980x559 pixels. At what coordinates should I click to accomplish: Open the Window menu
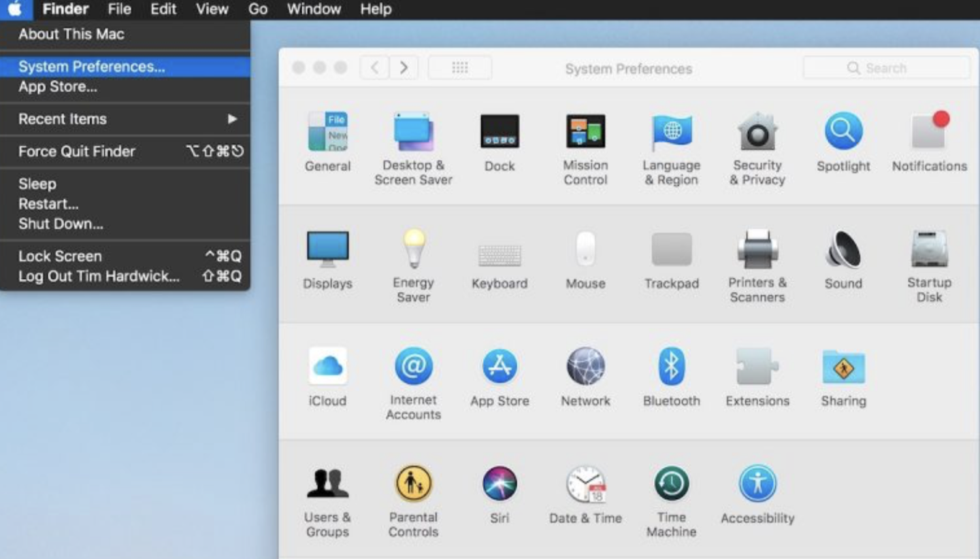tap(314, 9)
